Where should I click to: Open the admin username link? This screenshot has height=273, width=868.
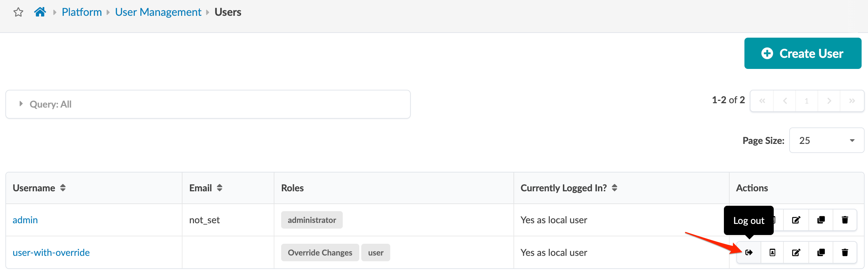pyautogui.click(x=25, y=220)
